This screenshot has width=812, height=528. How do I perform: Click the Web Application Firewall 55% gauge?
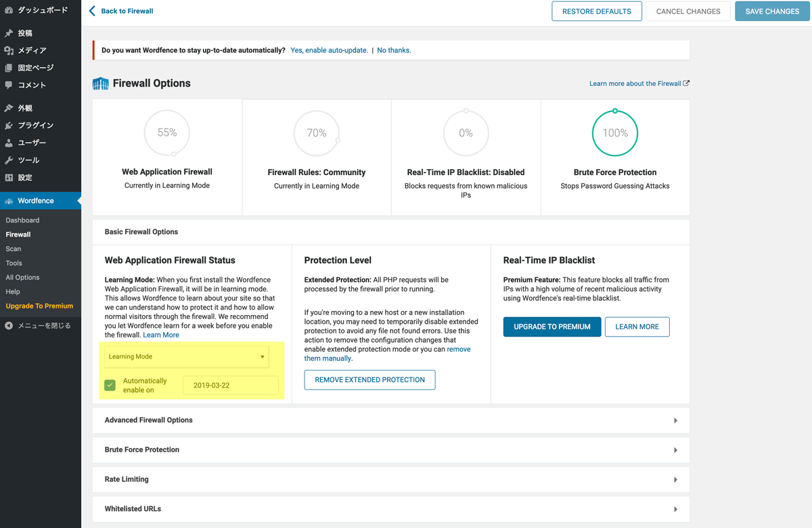click(167, 133)
